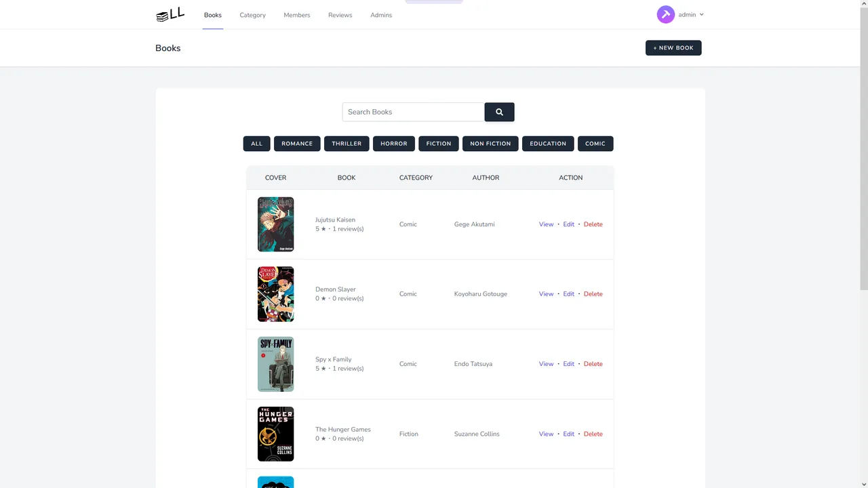Screen dimensions: 868x488
Task: Click the AUTHOR column header
Action: coord(486,178)
